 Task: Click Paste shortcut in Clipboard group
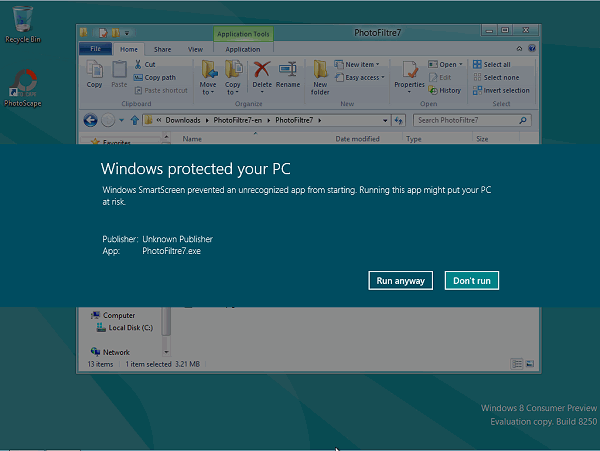(161, 90)
